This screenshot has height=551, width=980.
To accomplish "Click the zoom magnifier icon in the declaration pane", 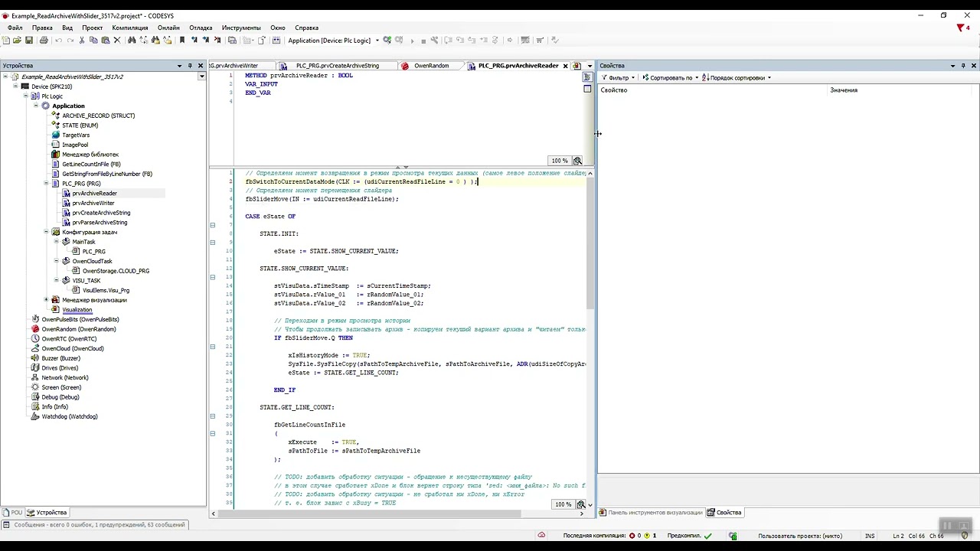I will click(577, 161).
